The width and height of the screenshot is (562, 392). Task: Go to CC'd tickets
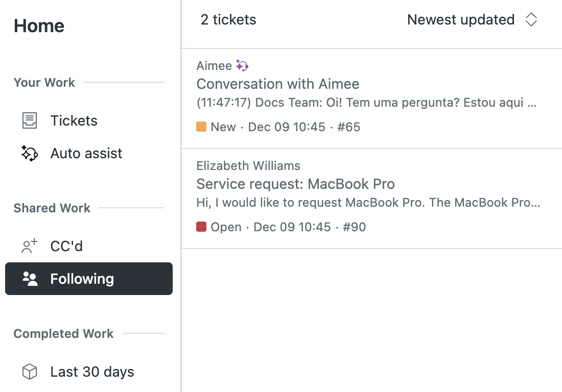pyautogui.click(x=66, y=247)
